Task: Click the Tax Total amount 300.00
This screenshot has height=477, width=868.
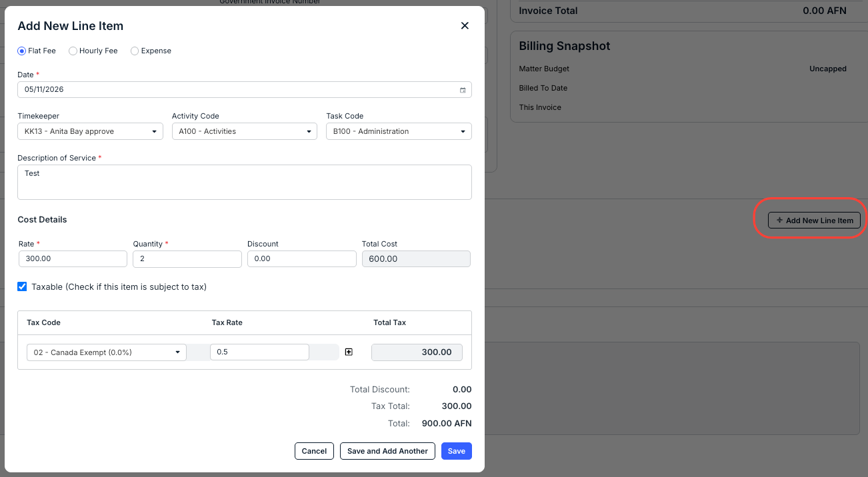Action: [x=457, y=406]
